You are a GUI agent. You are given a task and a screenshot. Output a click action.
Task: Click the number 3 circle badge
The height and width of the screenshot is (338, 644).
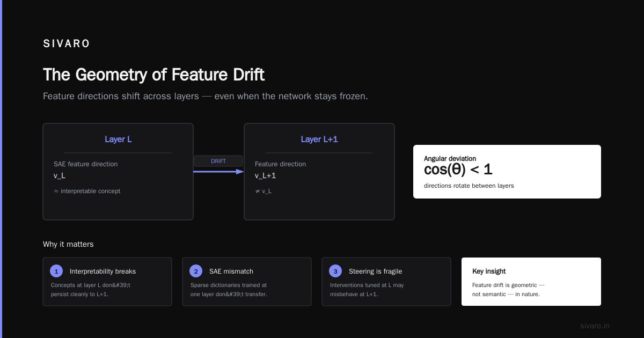[x=335, y=271]
